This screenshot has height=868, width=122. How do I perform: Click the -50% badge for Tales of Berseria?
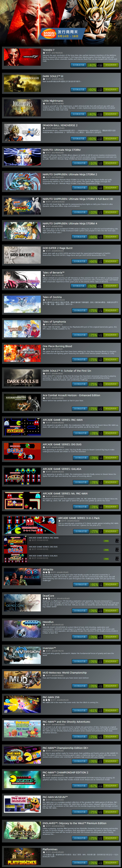pos(92,286)
